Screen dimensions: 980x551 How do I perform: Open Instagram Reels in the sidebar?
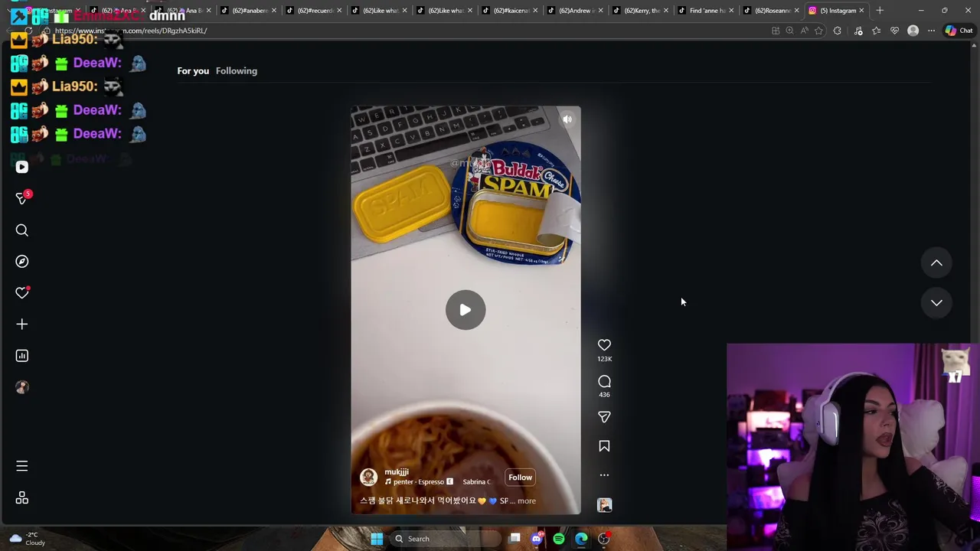pos(21,167)
